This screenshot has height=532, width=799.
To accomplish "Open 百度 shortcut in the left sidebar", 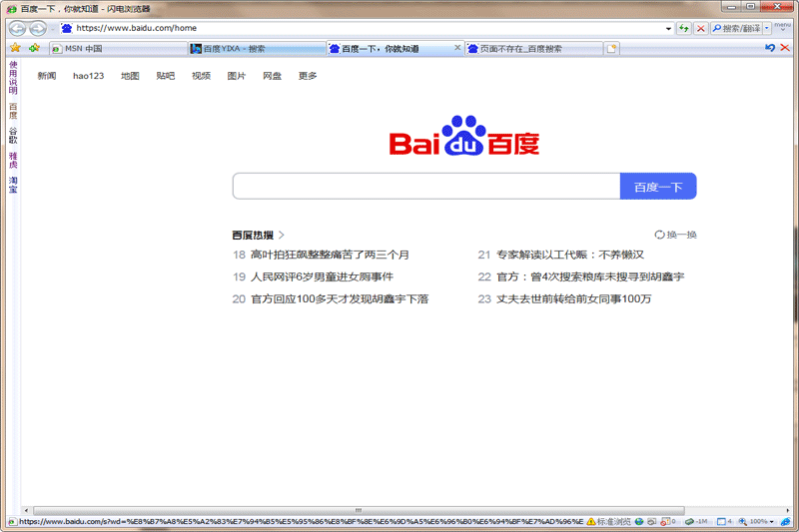I will (13, 111).
